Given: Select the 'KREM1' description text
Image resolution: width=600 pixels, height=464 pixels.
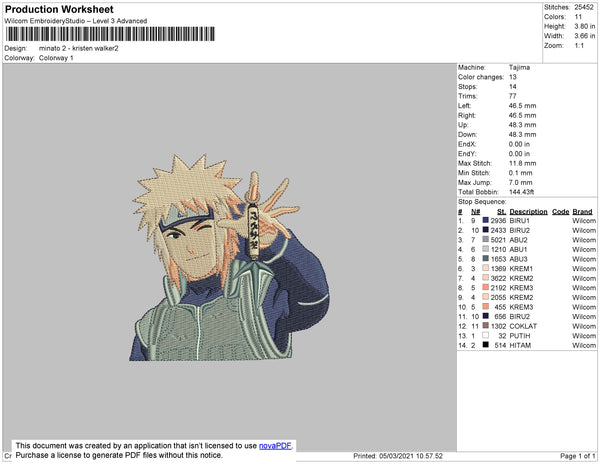Looking at the screenshot, I should pos(521,269).
